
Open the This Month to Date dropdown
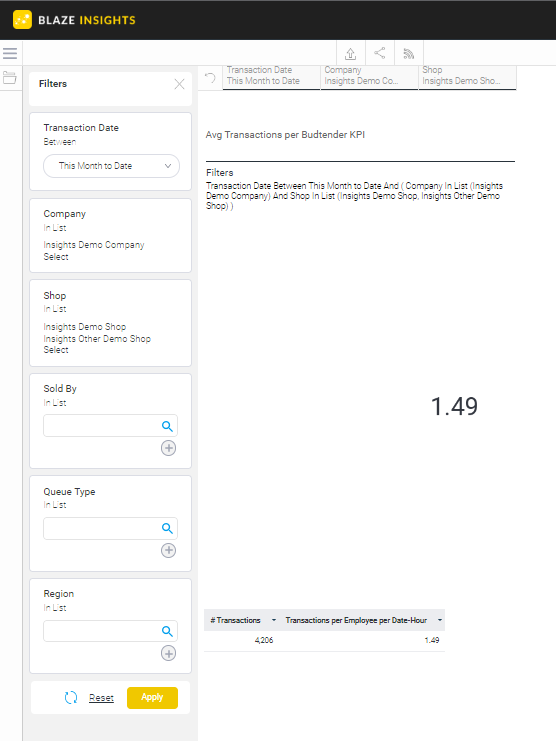click(111, 166)
